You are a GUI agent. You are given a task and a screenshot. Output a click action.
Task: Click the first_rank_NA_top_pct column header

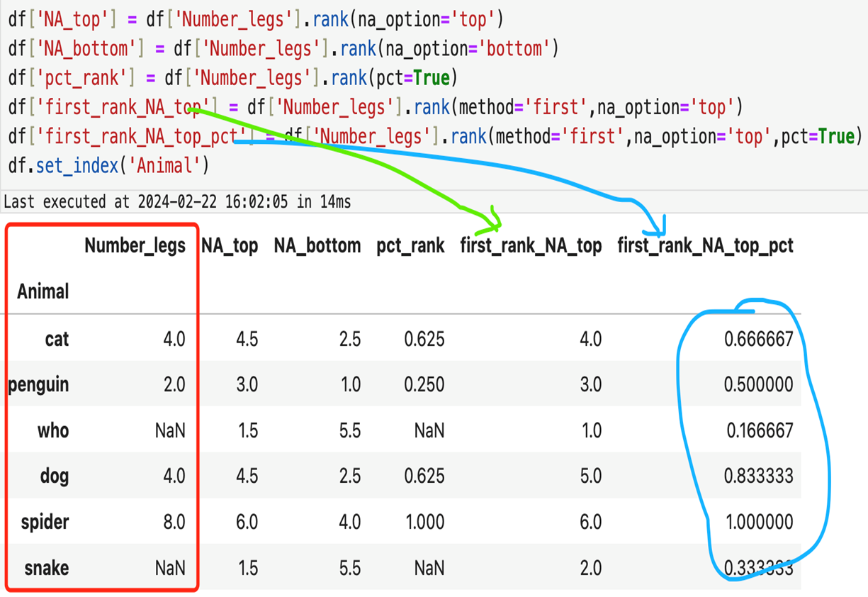tap(706, 246)
